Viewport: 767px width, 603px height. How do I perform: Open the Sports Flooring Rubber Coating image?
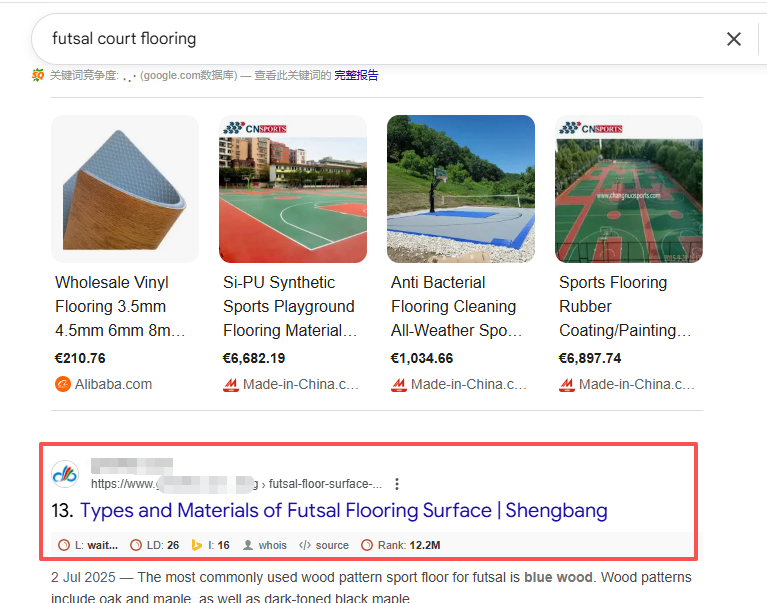click(x=629, y=189)
